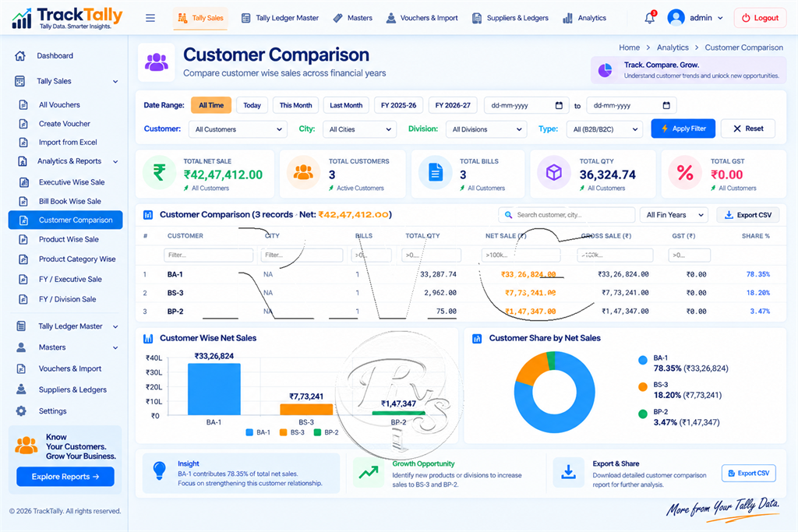Viewport: 798px width, 532px height.
Task: Open the Masters top menu
Action: (x=353, y=19)
